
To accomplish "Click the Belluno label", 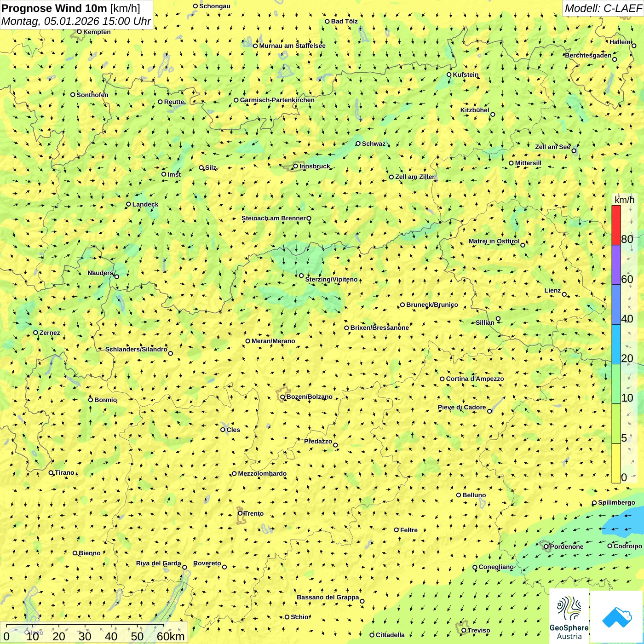I will point(474,495).
